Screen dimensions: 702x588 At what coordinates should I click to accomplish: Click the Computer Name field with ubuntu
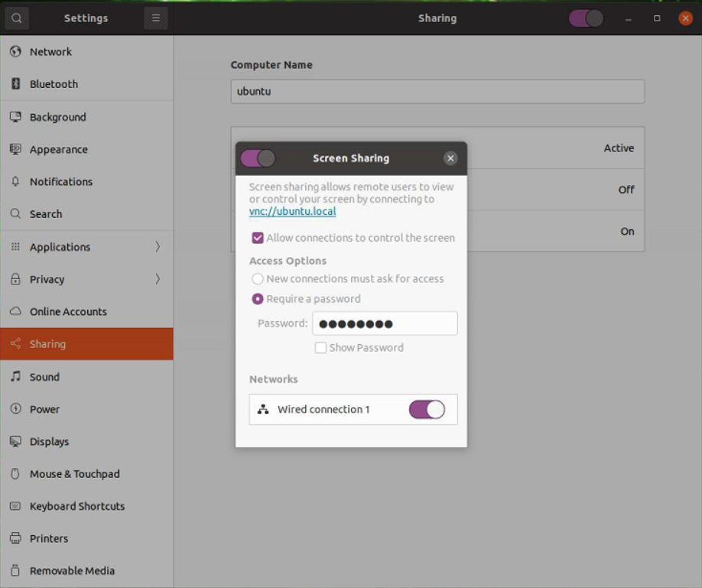point(438,91)
